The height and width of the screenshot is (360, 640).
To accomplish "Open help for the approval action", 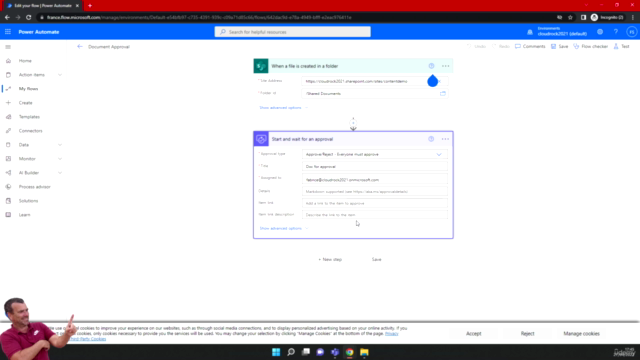I will tap(431, 139).
